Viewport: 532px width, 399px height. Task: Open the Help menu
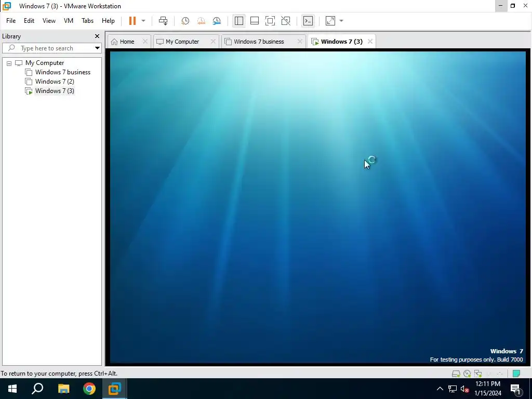coord(108,21)
